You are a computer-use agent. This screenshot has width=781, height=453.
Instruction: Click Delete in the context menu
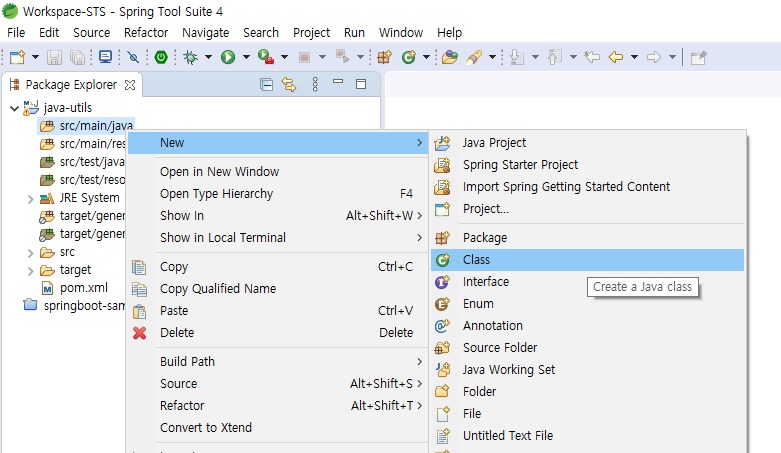coord(278,332)
